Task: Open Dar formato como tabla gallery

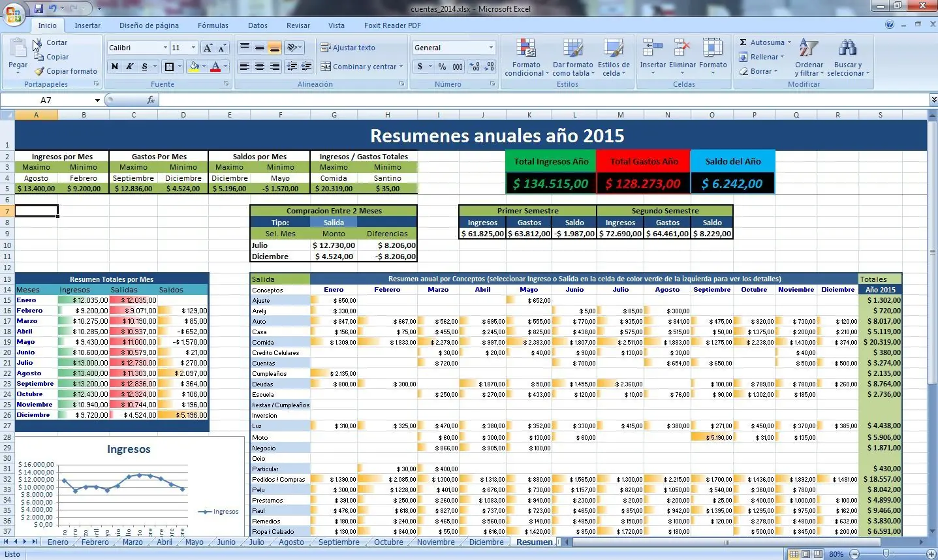Action: pos(572,57)
